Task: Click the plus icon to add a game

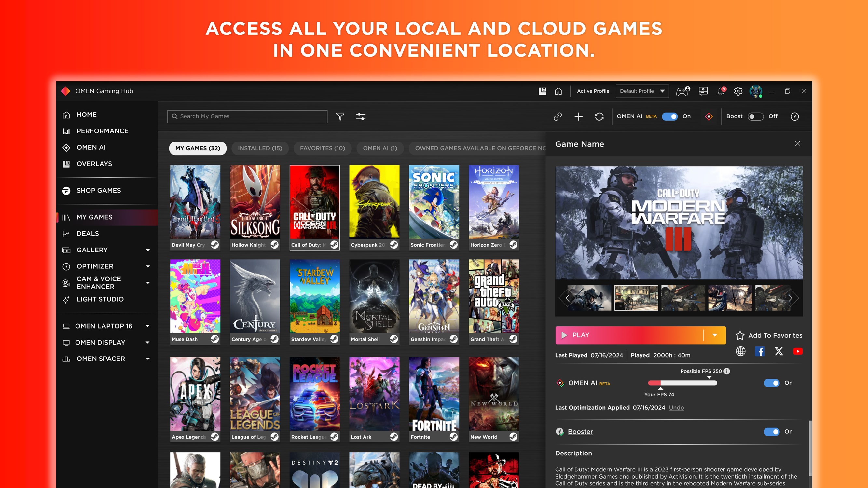Action: coord(579,116)
